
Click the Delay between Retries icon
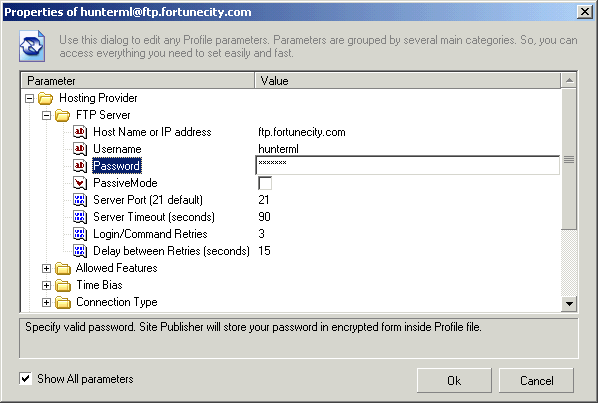pyautogui.click(x=80, y=251)
